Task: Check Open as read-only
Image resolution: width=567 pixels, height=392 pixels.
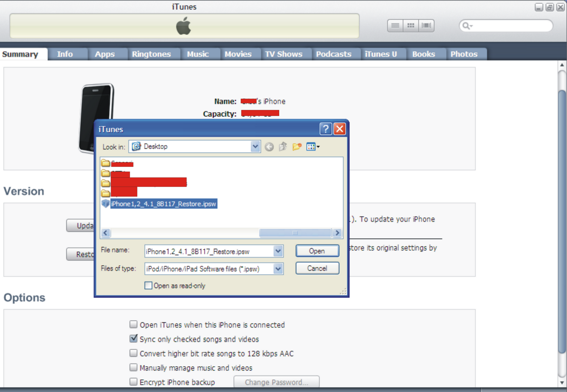Action: click(148, 285)
